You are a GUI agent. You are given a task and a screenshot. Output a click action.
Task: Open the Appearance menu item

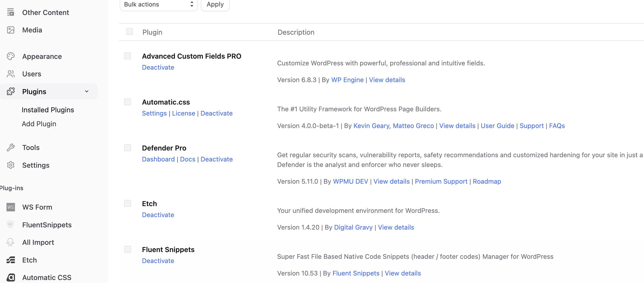pyautogui.click(x=42, y=56)
